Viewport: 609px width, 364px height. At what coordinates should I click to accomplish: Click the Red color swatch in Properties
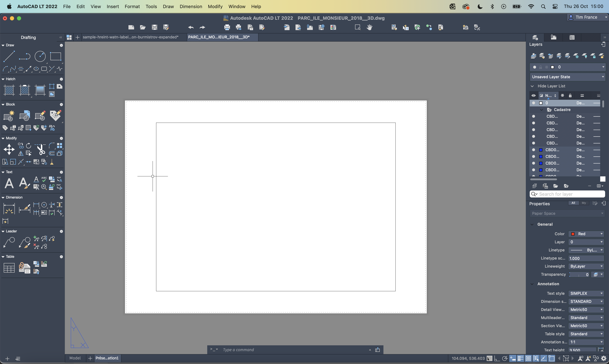(x=573, y=234)
